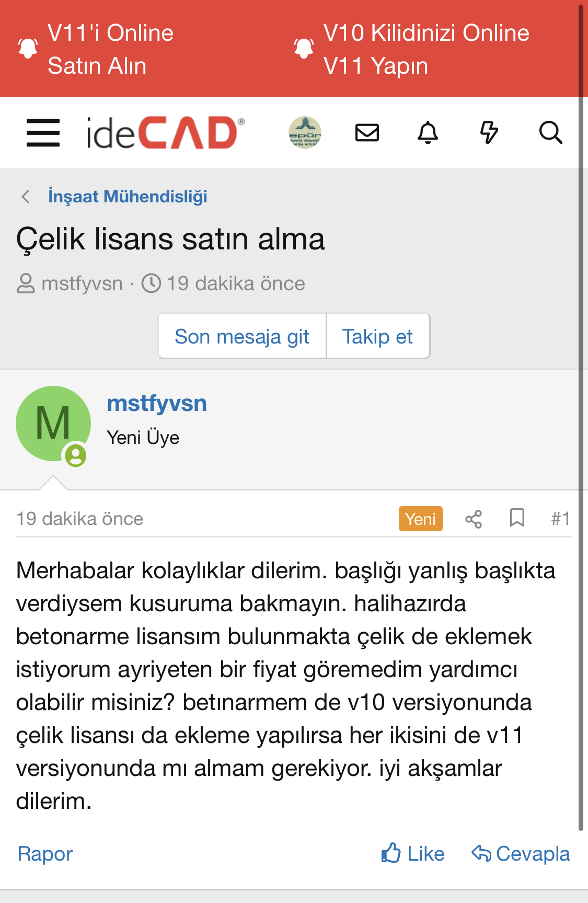Go back using the breadcrumb chevron

point(26,197)
